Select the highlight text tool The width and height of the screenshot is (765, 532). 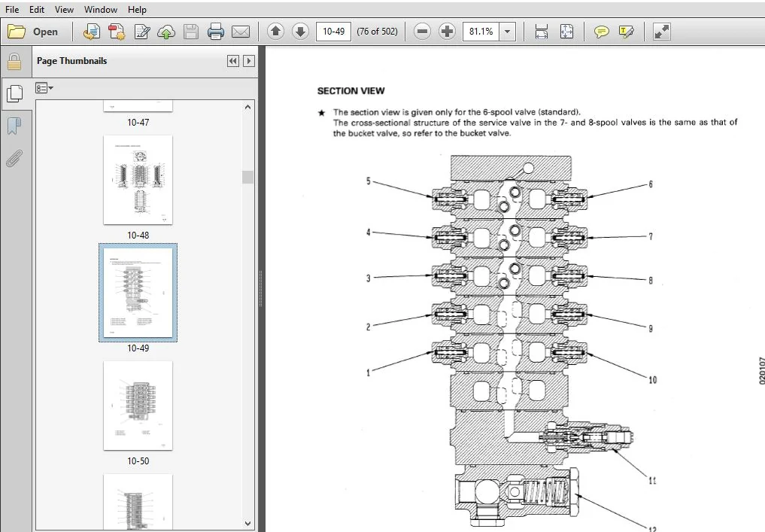coord(627,32)
